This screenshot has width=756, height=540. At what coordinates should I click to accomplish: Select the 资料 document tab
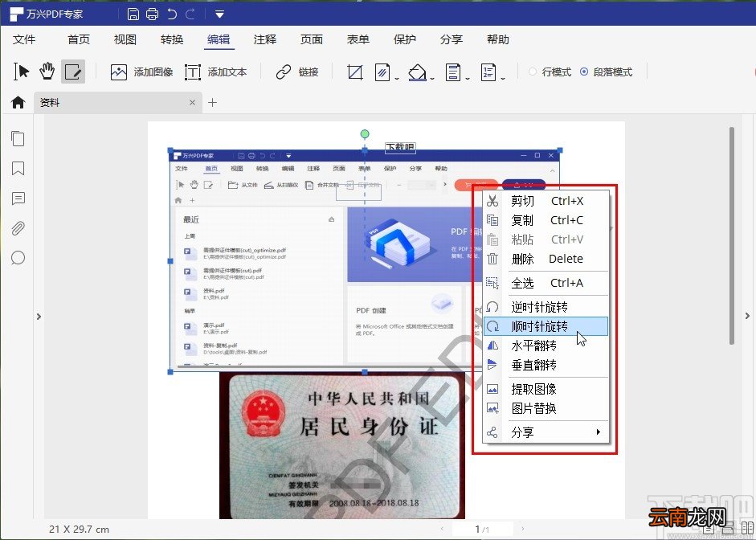coord(117,102)
